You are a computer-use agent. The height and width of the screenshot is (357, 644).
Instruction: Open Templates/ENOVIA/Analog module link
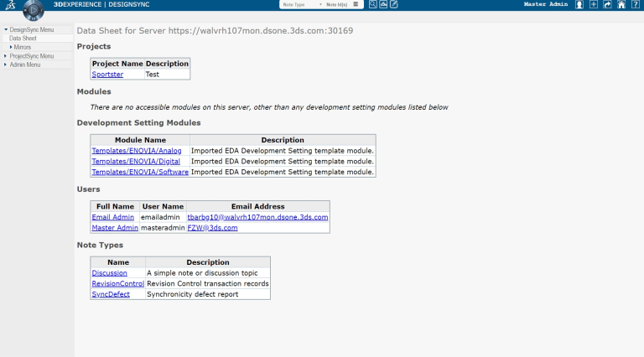coord(136,151)
